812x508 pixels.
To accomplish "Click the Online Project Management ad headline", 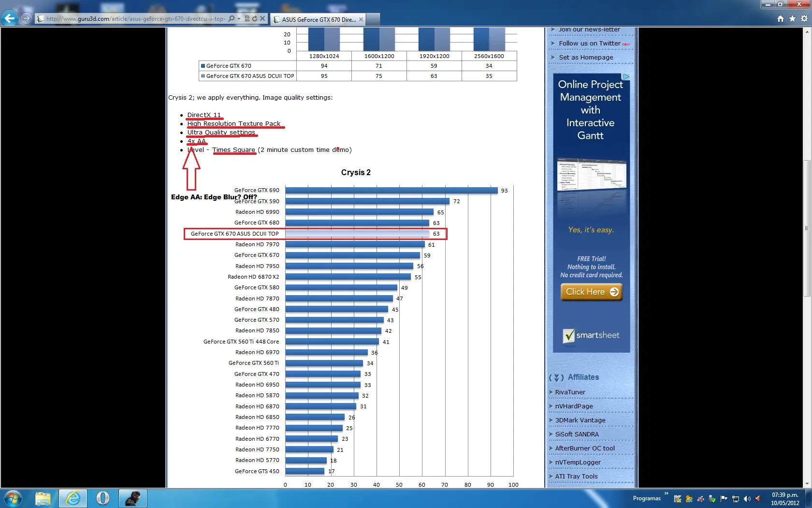I will click(x=591, y=110).
